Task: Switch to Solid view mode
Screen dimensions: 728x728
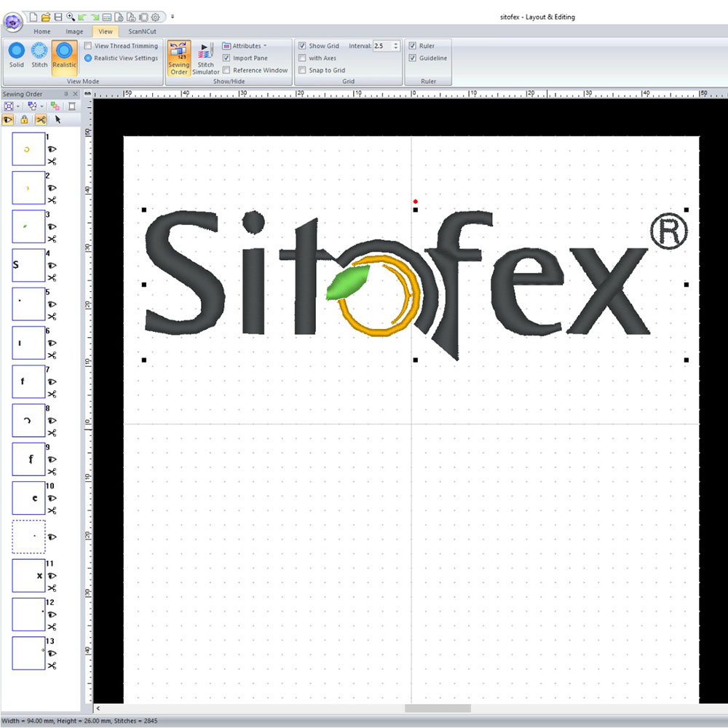Action: point(17,56)
